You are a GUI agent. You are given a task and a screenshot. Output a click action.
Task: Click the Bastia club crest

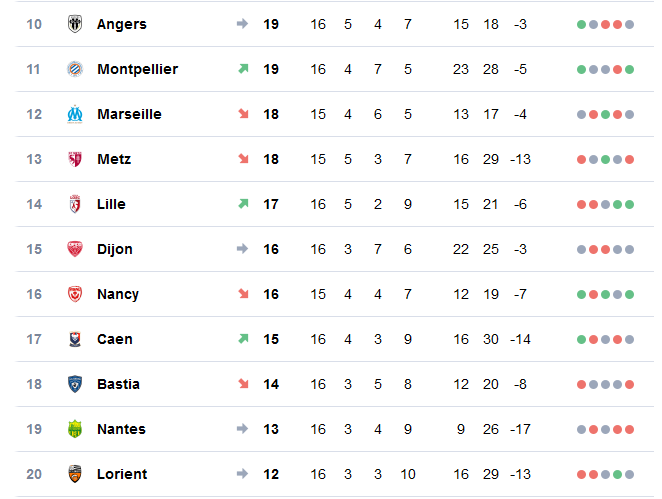point(75,384)
